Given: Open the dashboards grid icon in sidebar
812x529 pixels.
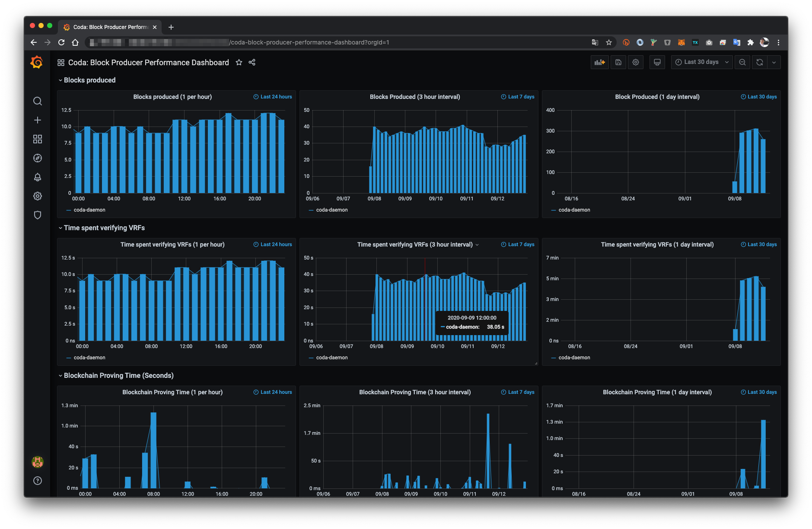Looking at the screenshot, I should [38, 139].
